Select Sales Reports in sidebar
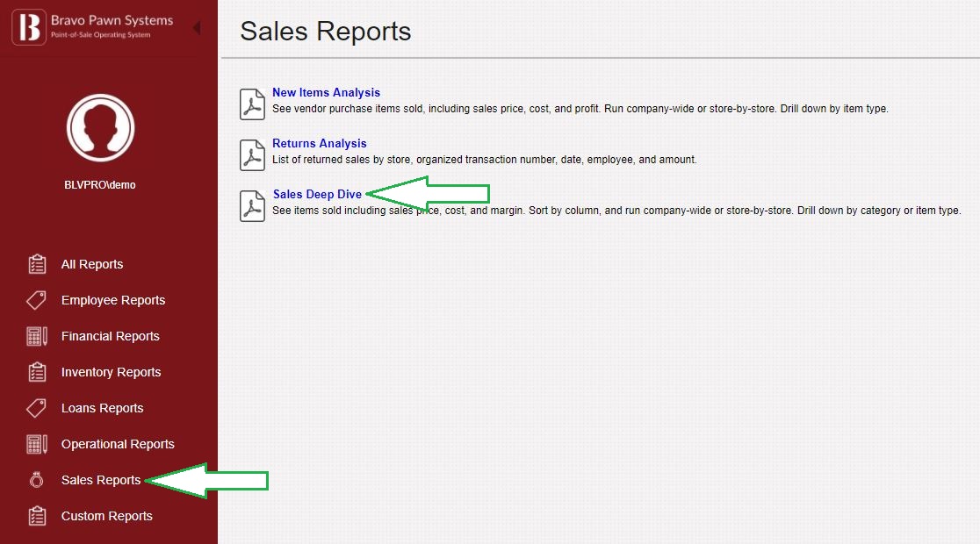This screenshot has width=980, height=544. [101, 480]
